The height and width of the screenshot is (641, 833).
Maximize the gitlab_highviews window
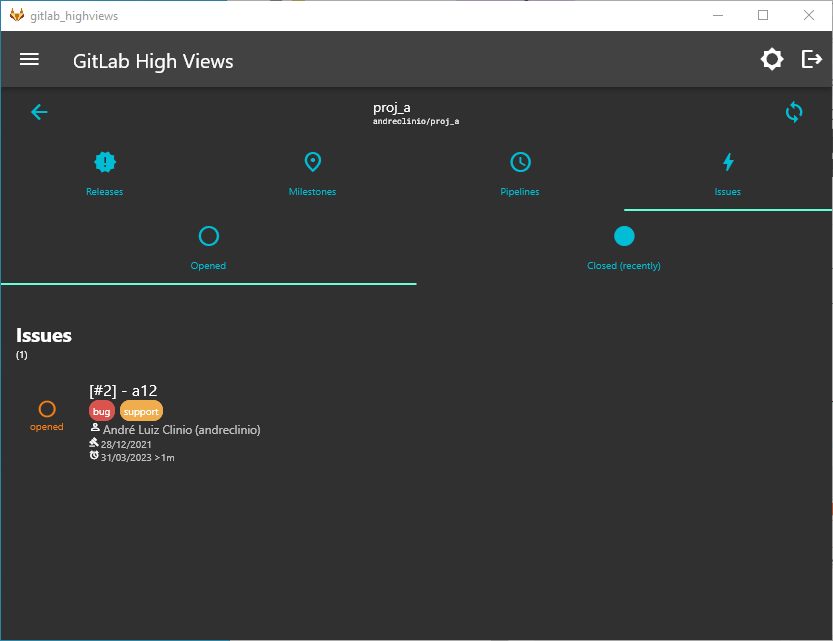click(763, 15)
